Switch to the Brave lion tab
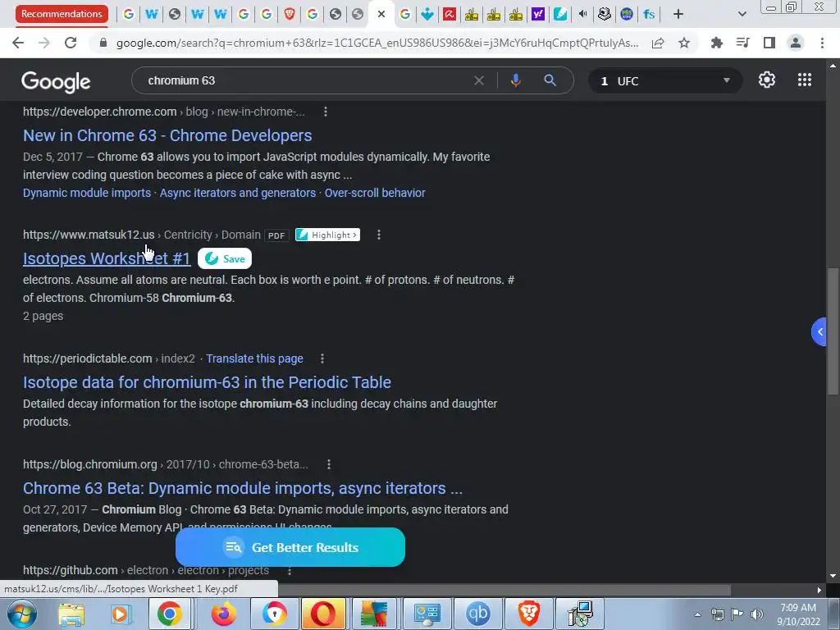 (x=290, y=14)
